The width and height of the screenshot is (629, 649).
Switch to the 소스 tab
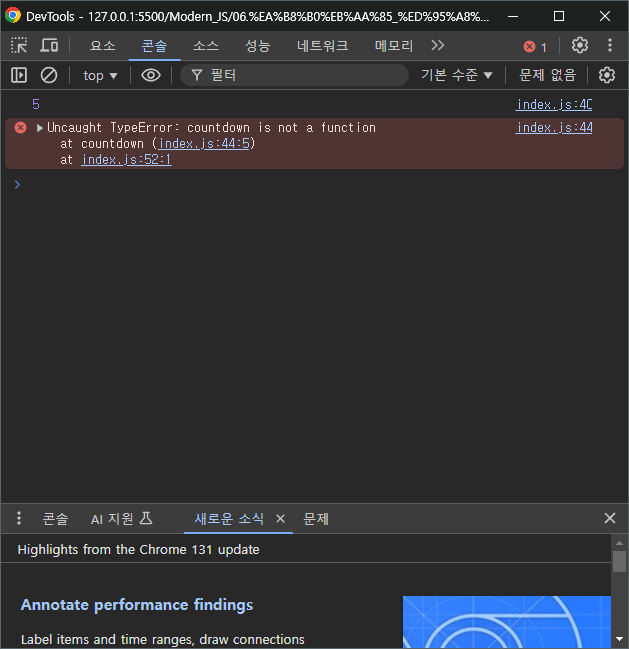pos(206,46)
